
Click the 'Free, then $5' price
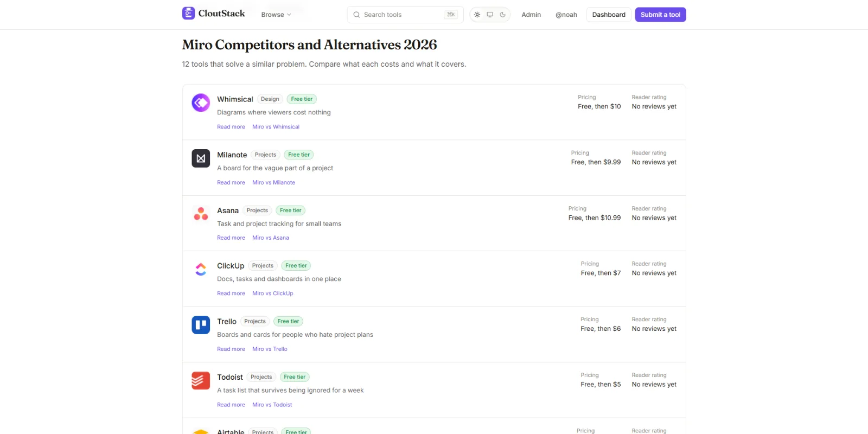601,385
